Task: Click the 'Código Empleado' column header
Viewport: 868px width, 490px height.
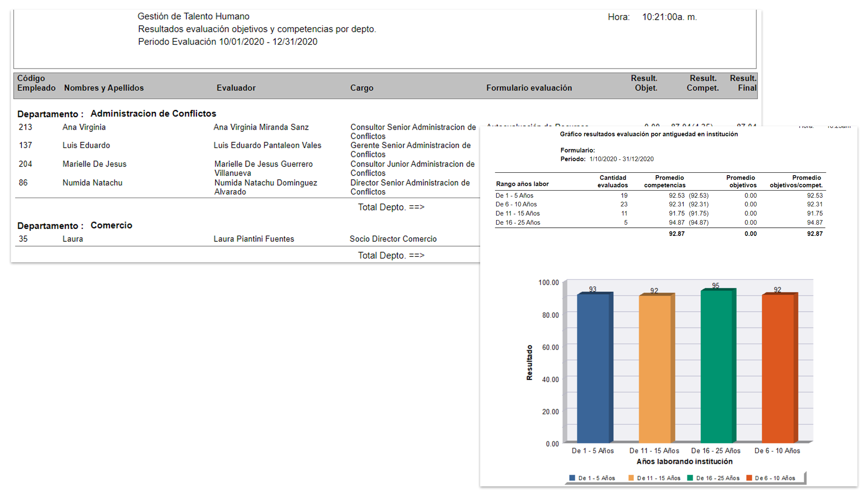Action: pos(36,83)
